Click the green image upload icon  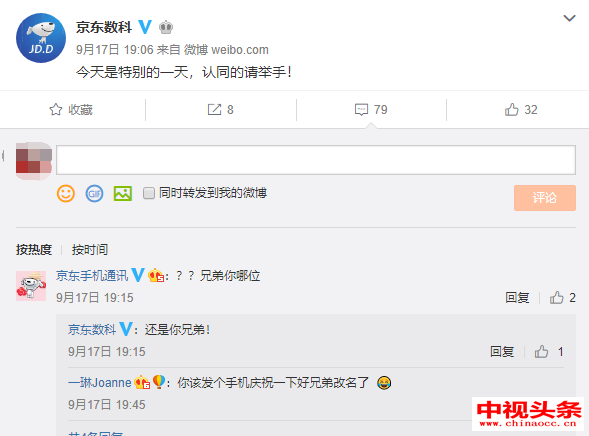(123, 194)
